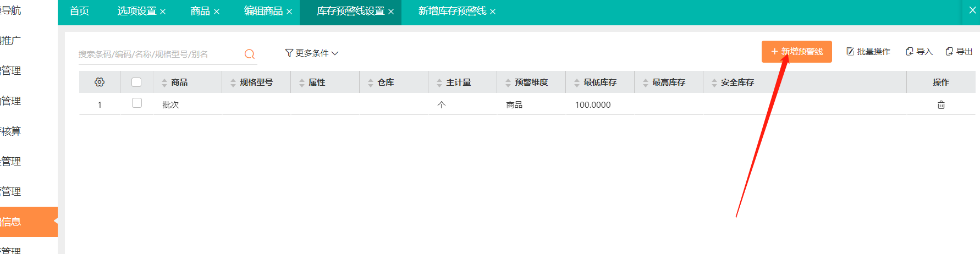Close the 新增库存预警线 tab

pos(493,12)
